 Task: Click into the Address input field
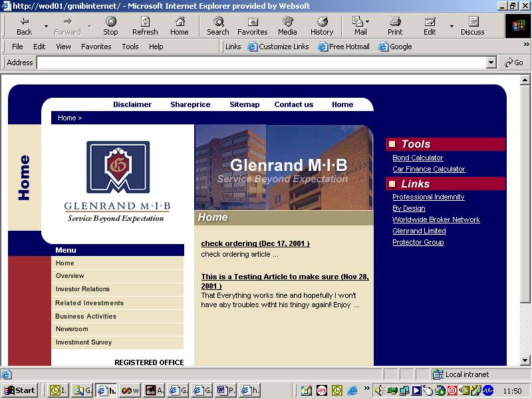261,63
